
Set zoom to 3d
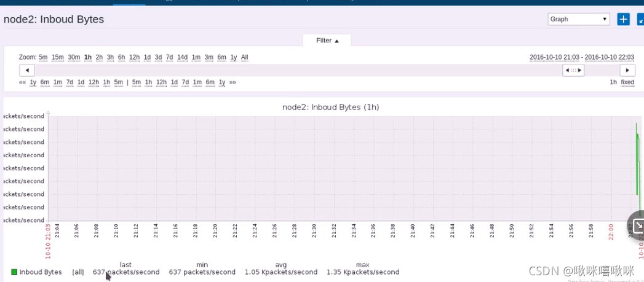(x=158, y=57)
